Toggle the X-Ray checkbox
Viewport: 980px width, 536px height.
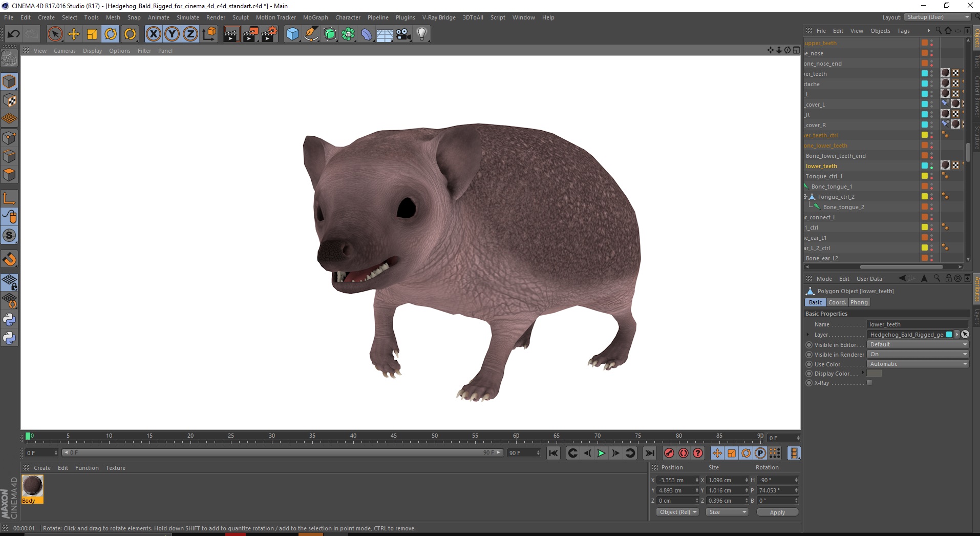(869, 383)
